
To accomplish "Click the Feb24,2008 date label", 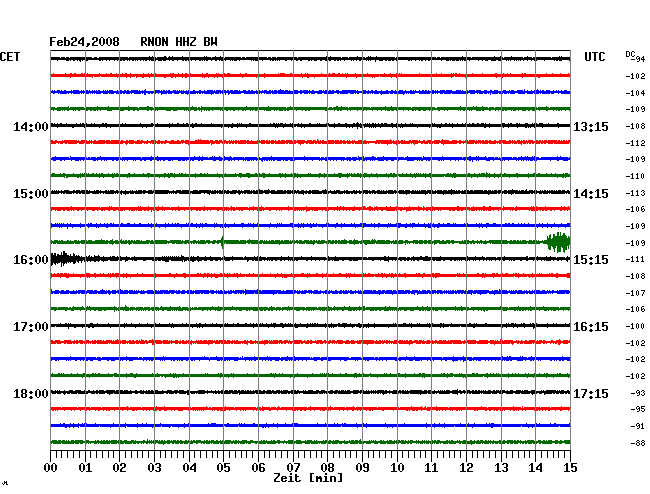I will [84, 42].
